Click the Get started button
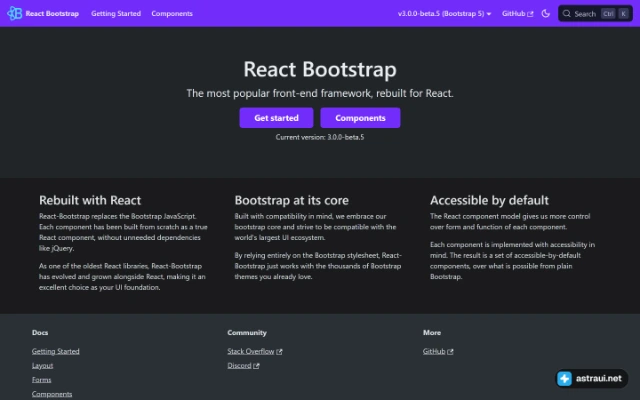This screenshot has width=640, height=400. [276, 118]
